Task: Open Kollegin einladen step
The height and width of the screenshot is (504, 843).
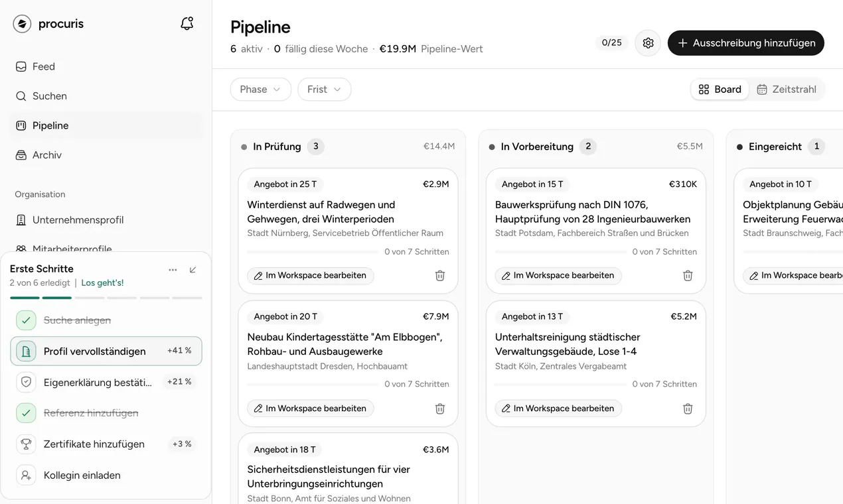Action: click(x=106, y=475)
